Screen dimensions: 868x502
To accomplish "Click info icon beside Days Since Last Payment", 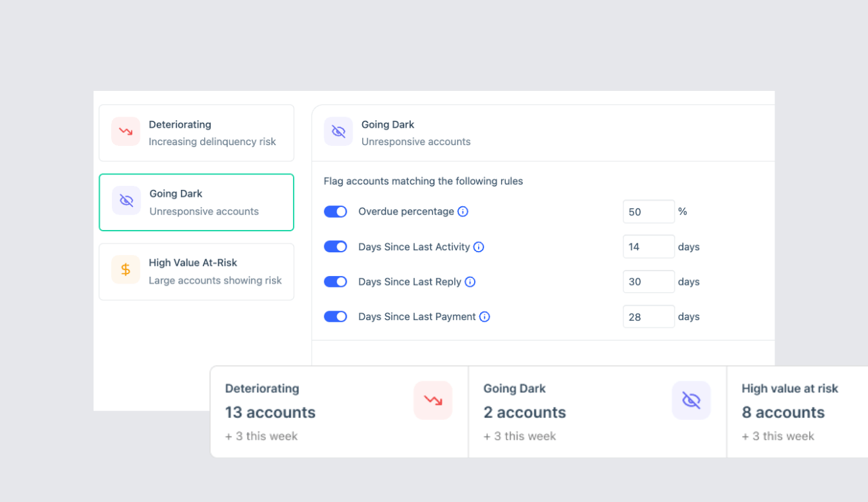I will tap(485, 317).
